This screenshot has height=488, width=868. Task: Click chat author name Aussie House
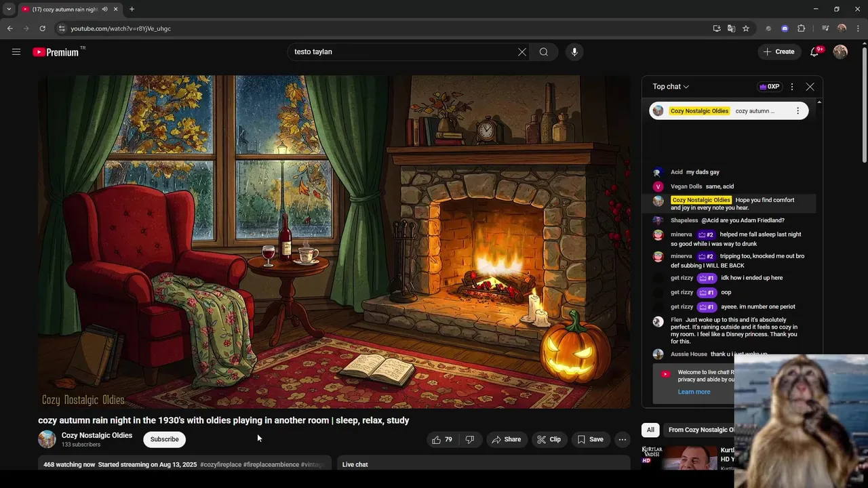(x=689, y=354)
